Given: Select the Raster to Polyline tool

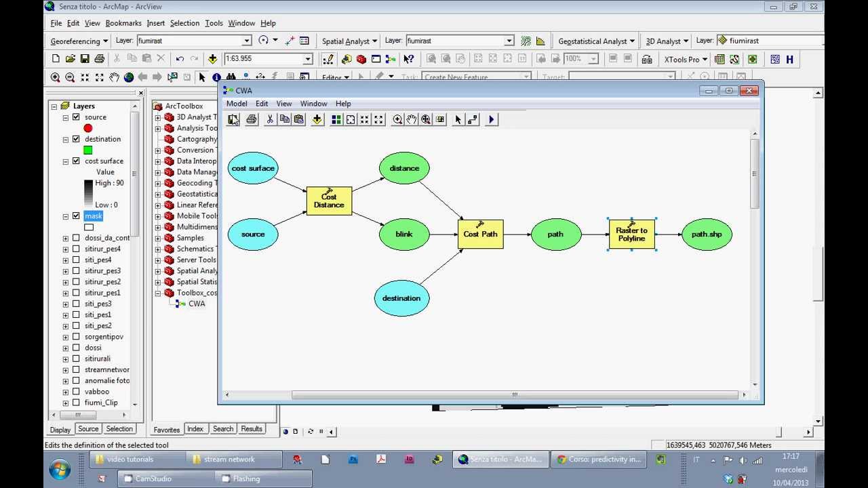Looking at the screenshot, I should tap(631, 234).
